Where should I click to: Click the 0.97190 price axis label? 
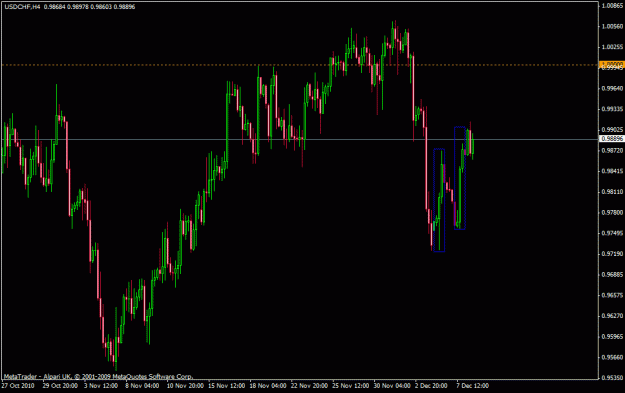612,254
